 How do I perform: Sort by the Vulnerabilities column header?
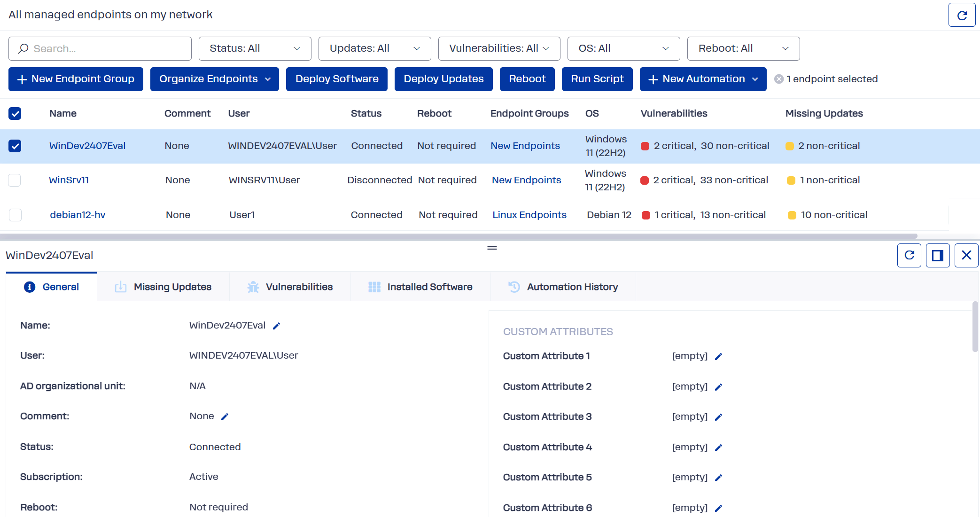click(674, 113)
